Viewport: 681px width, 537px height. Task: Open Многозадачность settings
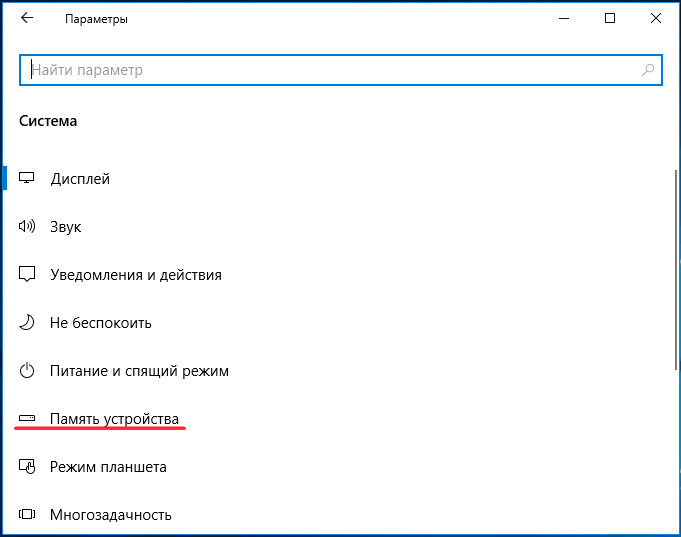[x=111, y=515]
